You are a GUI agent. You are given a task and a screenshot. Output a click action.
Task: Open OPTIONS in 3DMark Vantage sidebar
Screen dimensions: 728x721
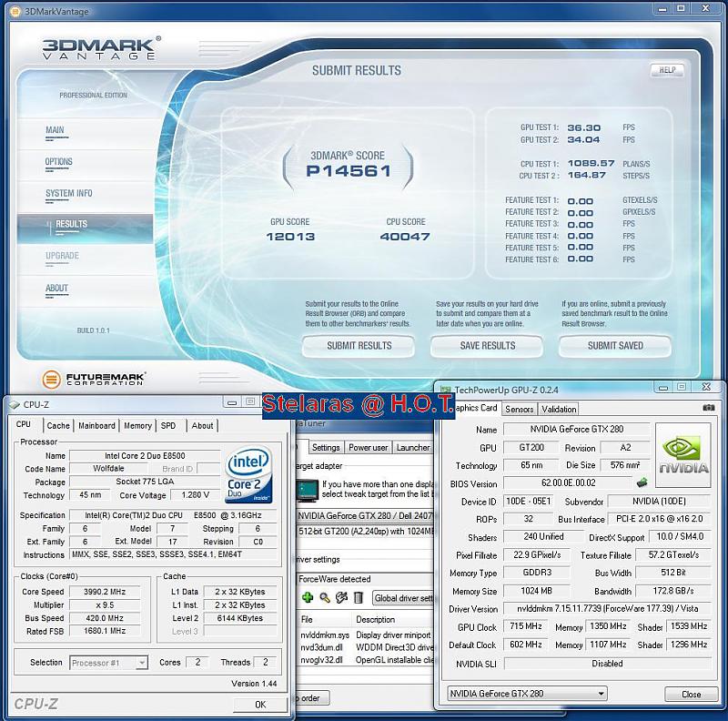pyautogui.click(x=58, y=162)
